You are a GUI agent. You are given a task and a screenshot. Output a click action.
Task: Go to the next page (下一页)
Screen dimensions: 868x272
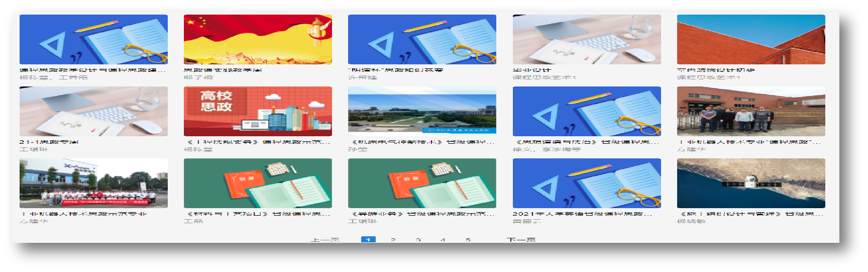pyautogui.click(x=521, y=240)
